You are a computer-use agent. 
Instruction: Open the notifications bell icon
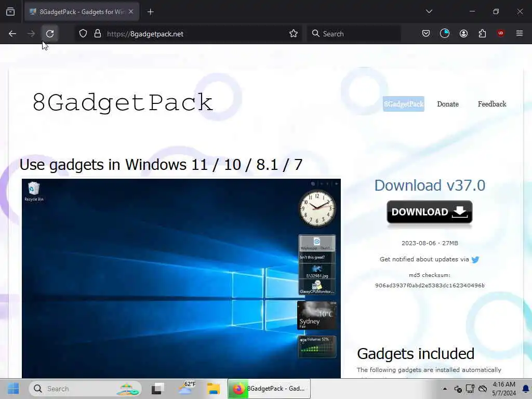click(x=526, y=389)
